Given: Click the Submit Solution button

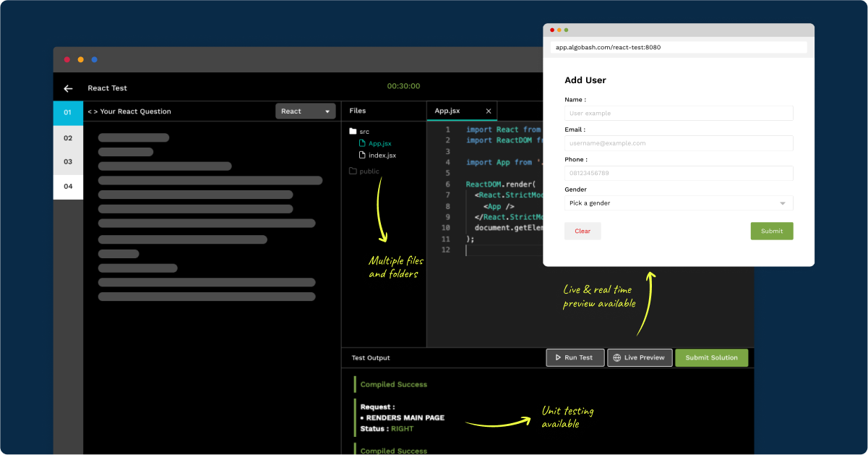Looking at the screenshot, I should point(711,357).
